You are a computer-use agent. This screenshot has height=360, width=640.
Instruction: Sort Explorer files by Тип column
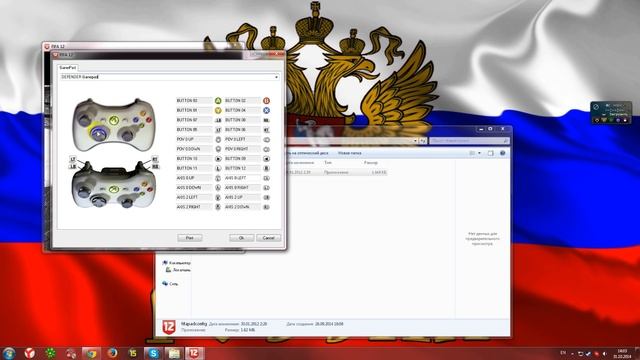(328, 162)
